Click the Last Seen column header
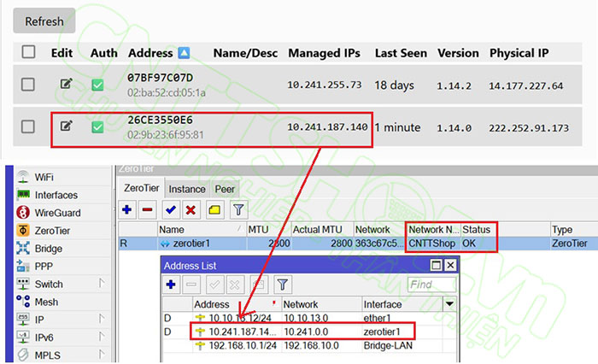598x364 pixels. [x=401, y=53]
